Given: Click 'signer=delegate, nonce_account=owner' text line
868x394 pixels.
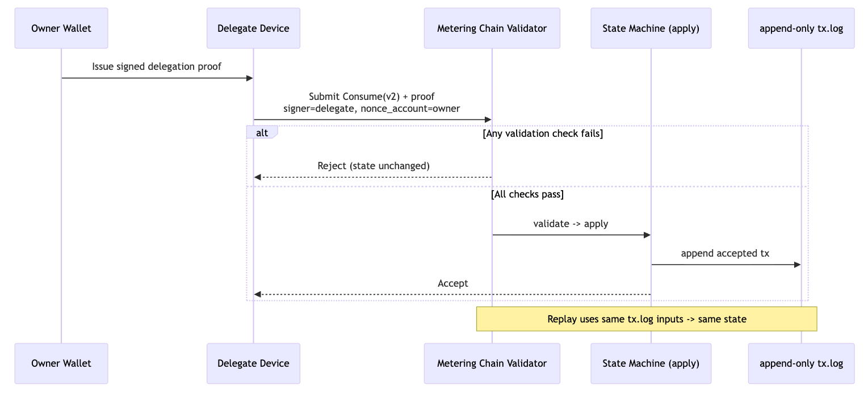Looking at the screenshot, I should pyautogui.click(x=372, y=108).
